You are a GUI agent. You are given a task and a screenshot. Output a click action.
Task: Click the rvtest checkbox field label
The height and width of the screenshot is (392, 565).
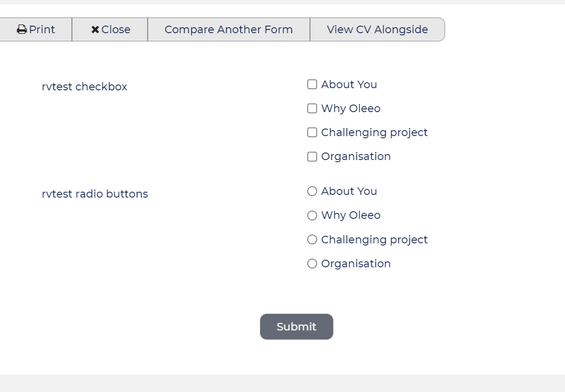[84, 87]
